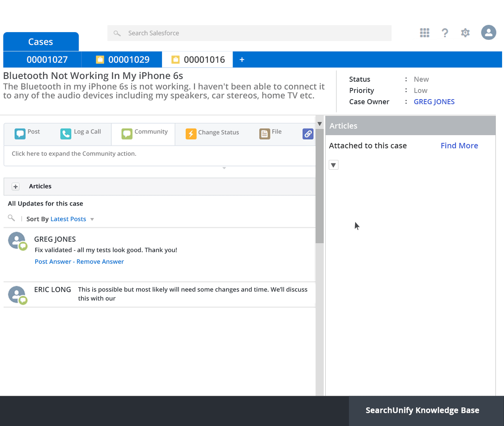Select case tab 00001016
The image size is (504, 426).
point(197,60)
